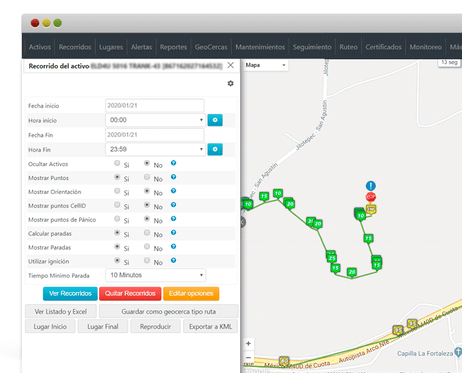This screenshot has height=373, width=462.
Task: Click the Fecha inicio date field
Action: [155, 105]
